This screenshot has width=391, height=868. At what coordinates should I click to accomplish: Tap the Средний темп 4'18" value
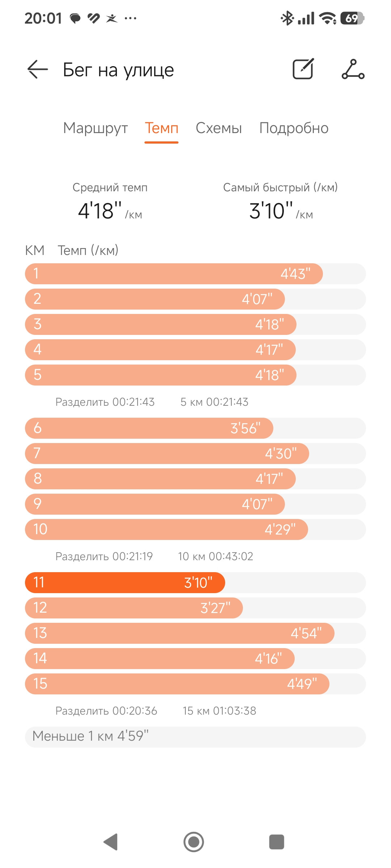110,211
